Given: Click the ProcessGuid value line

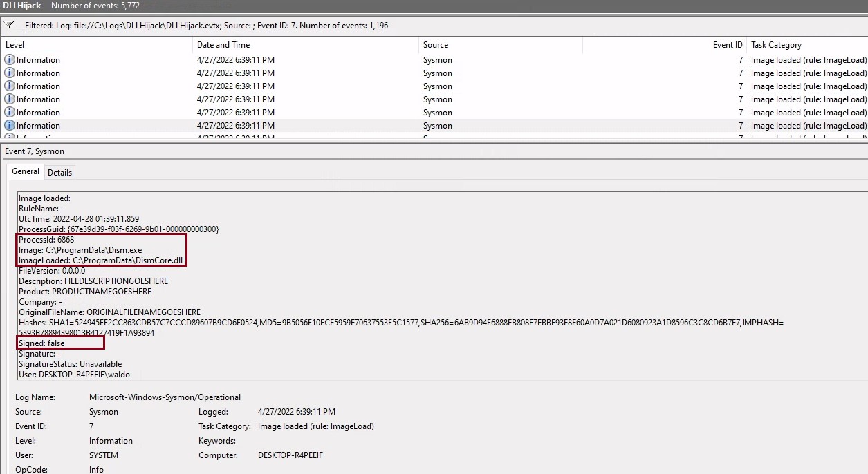Looking at the screenshot, I should 119,229.
